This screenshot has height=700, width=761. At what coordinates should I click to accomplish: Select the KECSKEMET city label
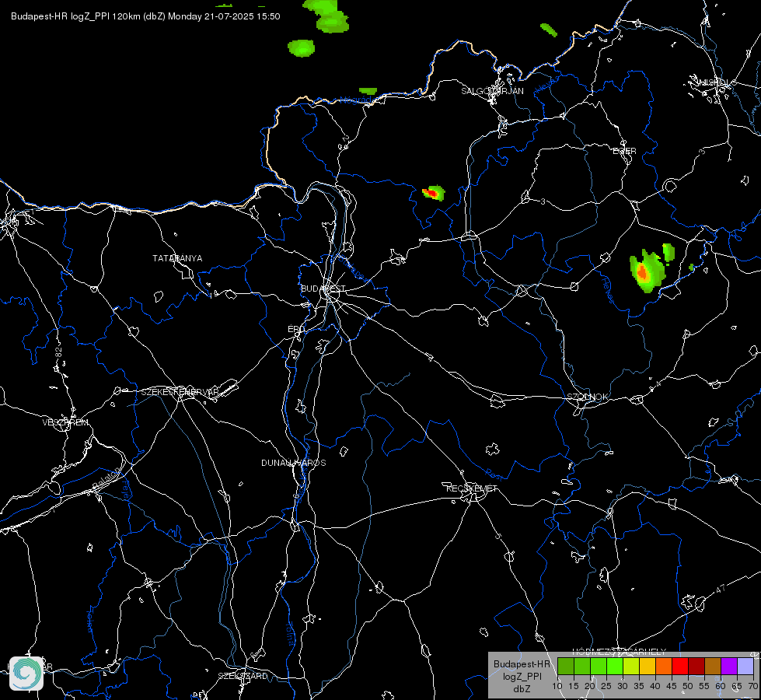(472, 488)
